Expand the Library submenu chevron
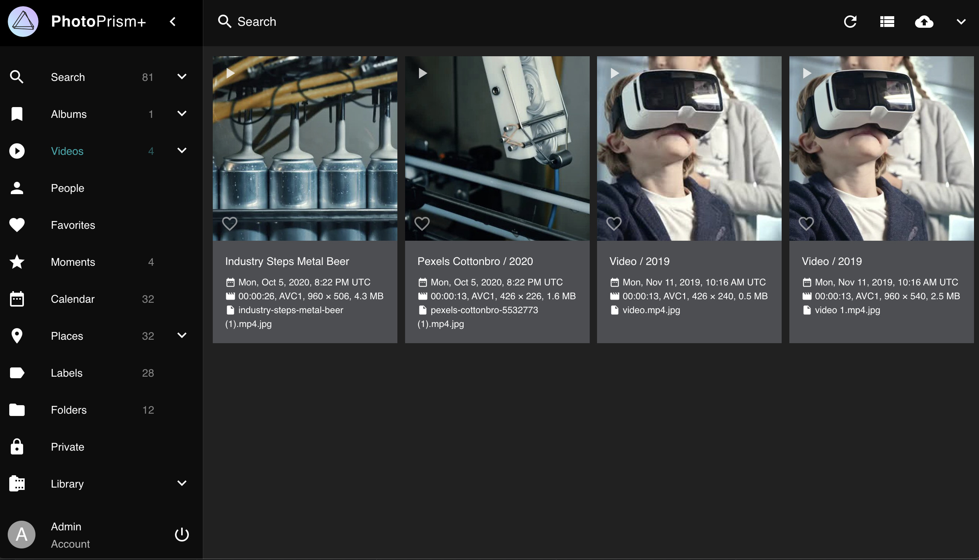 point(182,483)
